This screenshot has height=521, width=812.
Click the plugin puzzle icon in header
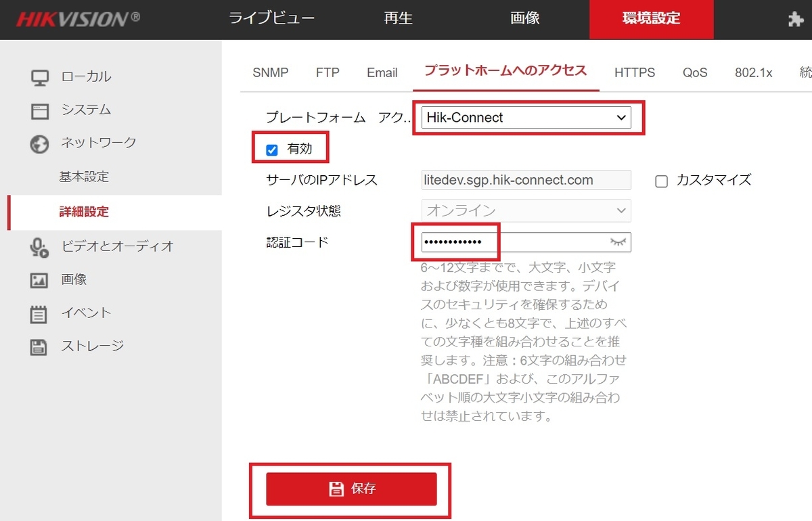pyautogui.click(x=796, y=20)
